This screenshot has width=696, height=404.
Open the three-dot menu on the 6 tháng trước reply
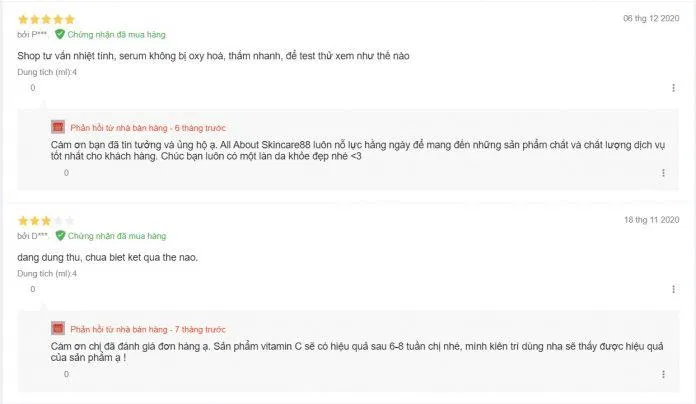point(663,173)
